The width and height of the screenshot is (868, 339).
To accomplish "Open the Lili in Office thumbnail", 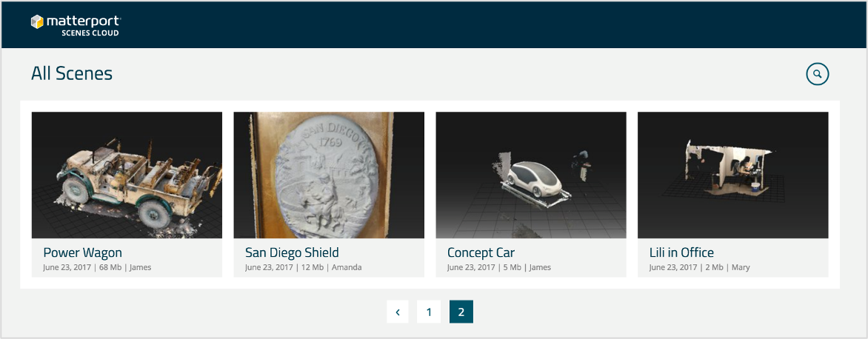I will (x=733, y=175).
